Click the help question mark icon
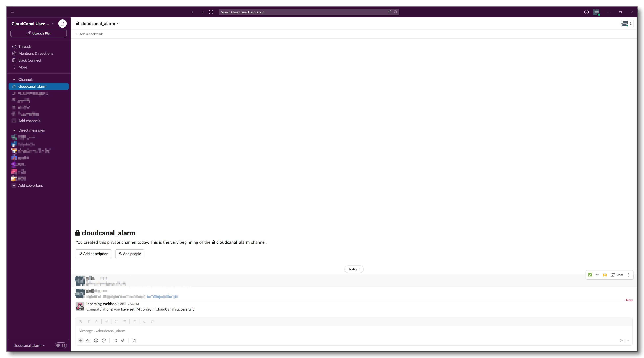 pos(586,12)
